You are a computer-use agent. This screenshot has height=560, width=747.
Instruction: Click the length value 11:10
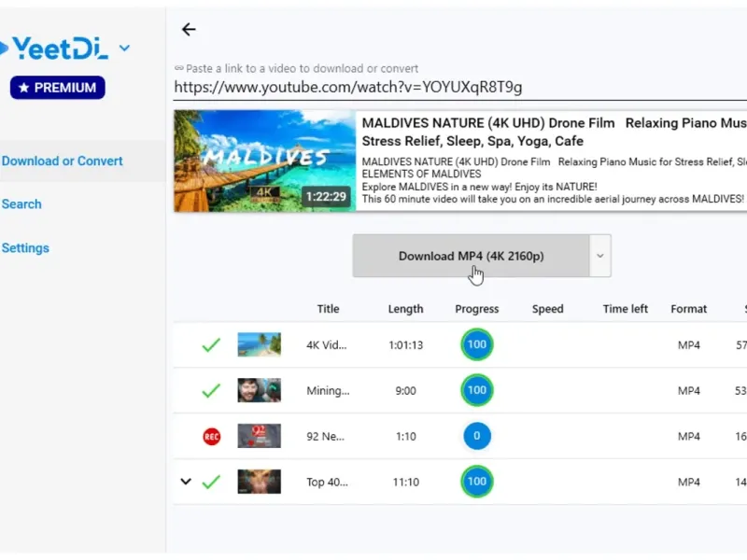406,483
